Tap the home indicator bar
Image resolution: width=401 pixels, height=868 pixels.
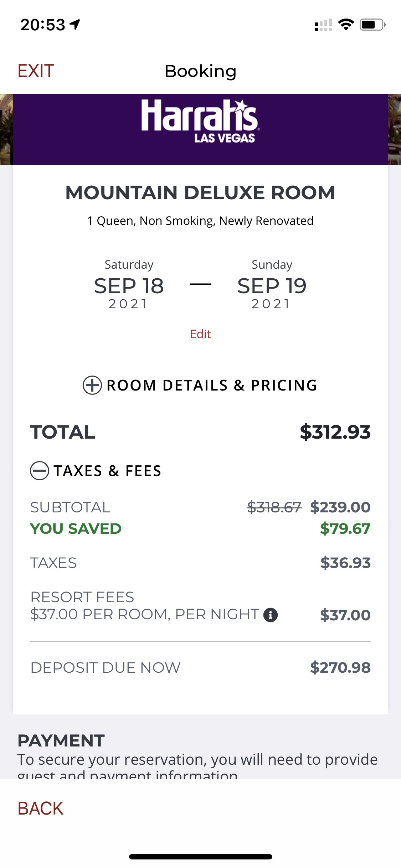point(200,856)
